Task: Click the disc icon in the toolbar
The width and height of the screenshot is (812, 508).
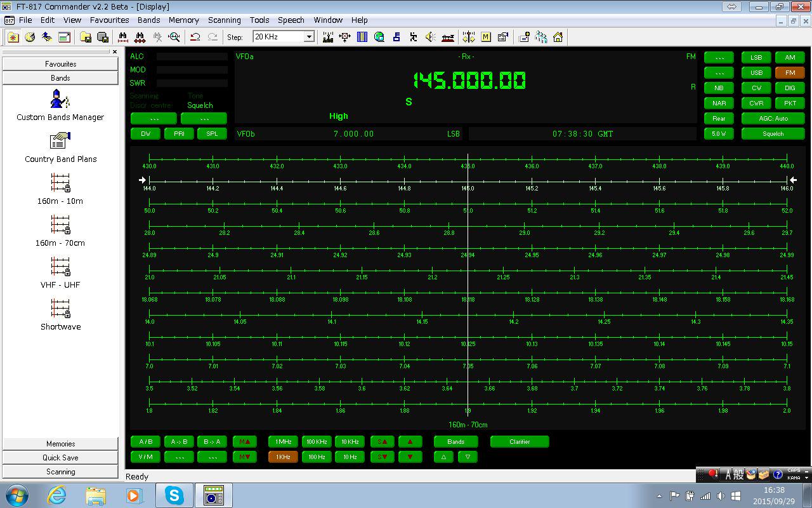Action: pos(30,37)
